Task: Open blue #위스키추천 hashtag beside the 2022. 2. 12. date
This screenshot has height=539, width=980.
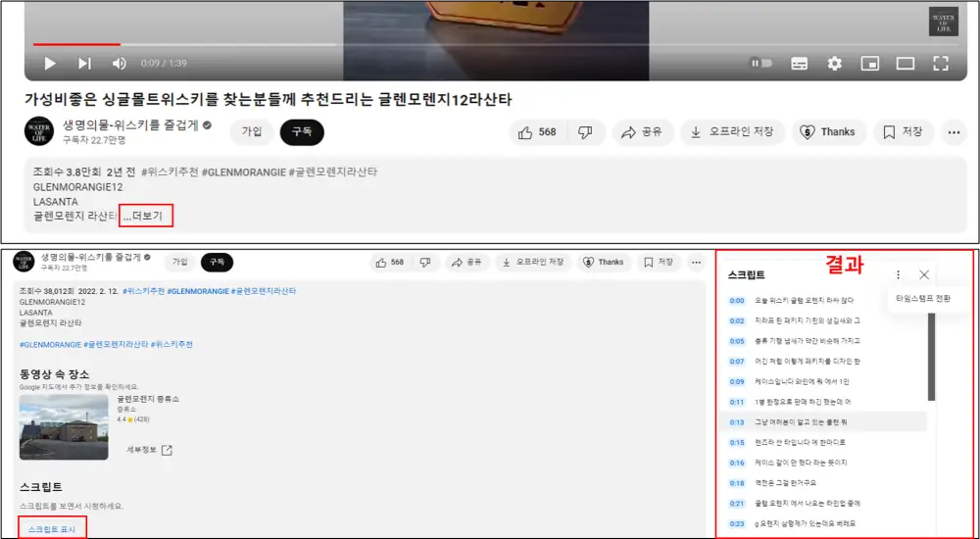Action: coord(143,291)
